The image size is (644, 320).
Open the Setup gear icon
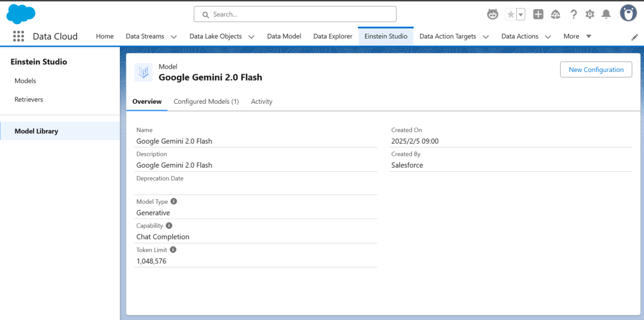tap(590, 14)
